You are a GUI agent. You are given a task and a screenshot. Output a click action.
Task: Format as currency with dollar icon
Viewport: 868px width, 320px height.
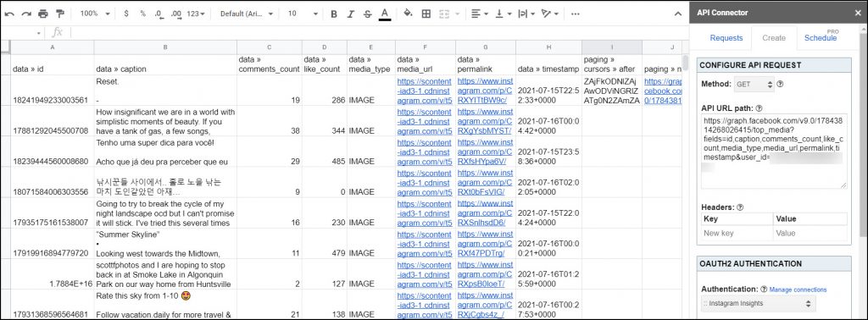tap(126, 14)
